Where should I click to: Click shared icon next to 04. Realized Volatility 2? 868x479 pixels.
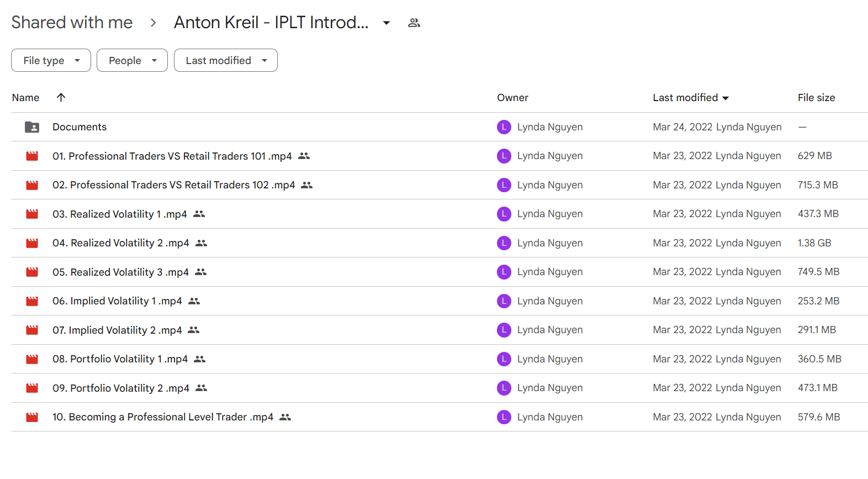click(x=202, y=243)
